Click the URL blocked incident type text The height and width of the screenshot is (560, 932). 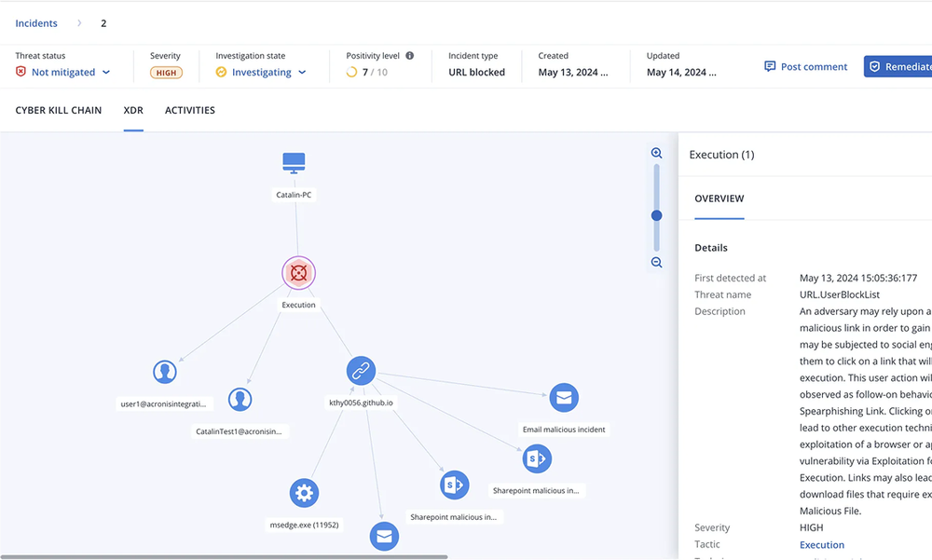point(476,72)
